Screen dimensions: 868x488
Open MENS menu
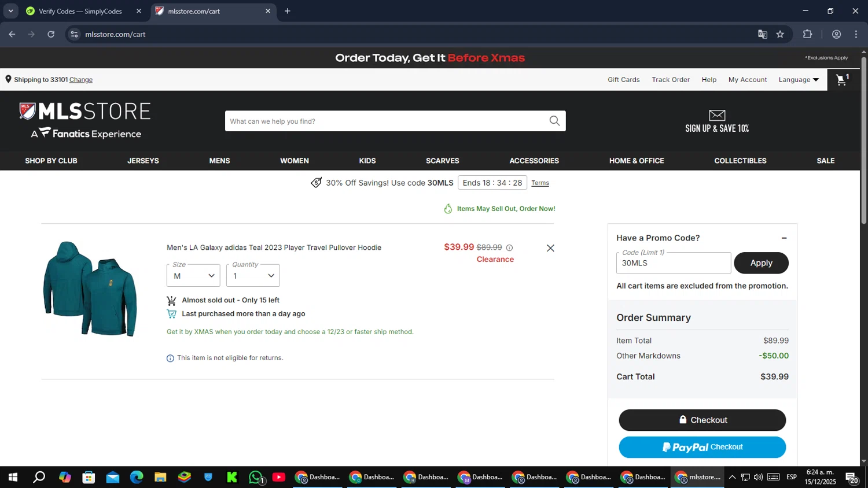(219, 161)
